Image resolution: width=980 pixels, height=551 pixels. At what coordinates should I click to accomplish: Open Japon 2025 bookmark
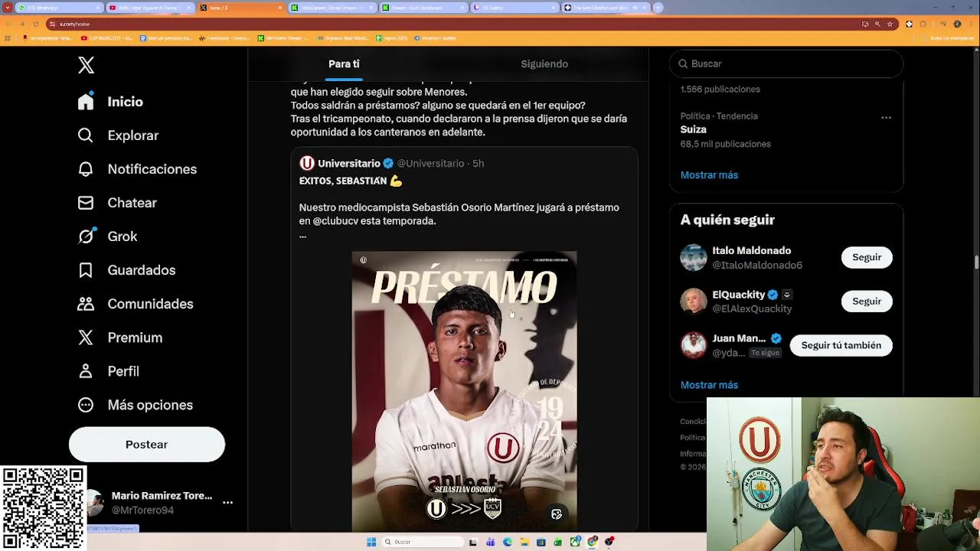(x=392, y=37)
